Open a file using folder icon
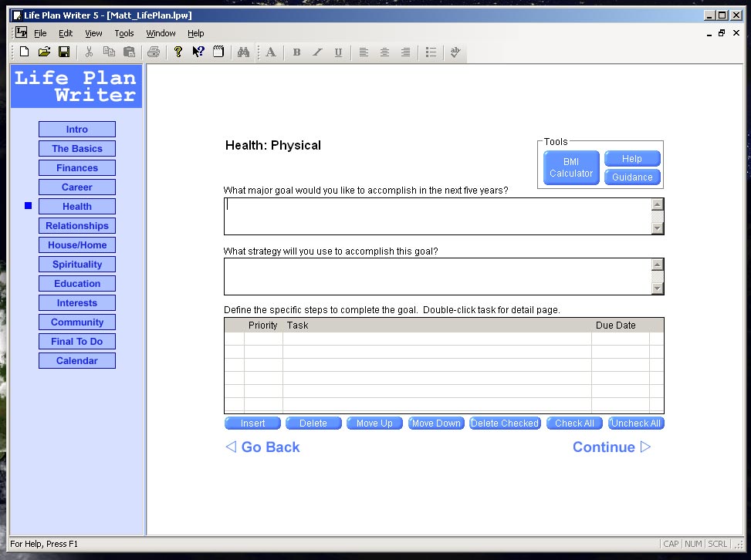The width and height of the screenshot is (751, 560). click(44, 52)
